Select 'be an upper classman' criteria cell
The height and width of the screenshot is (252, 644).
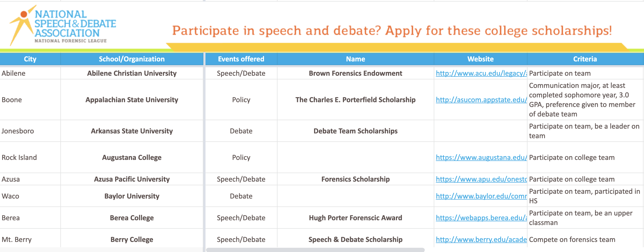point(585,218)
